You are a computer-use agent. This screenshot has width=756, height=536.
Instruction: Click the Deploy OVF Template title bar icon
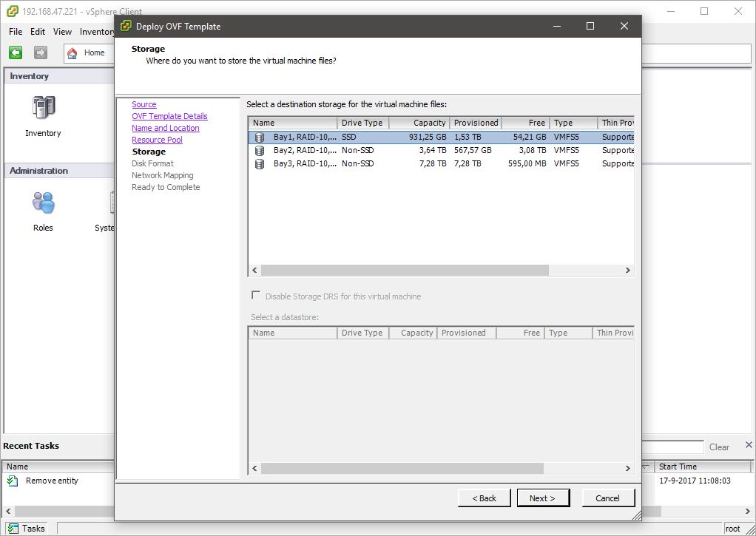click(127, 26)
